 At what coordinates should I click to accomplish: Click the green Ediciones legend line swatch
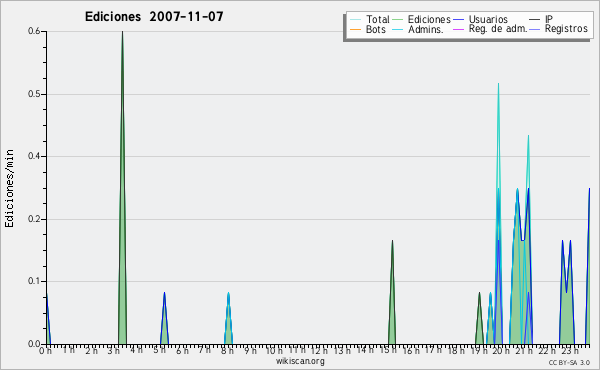coord(398,20)
